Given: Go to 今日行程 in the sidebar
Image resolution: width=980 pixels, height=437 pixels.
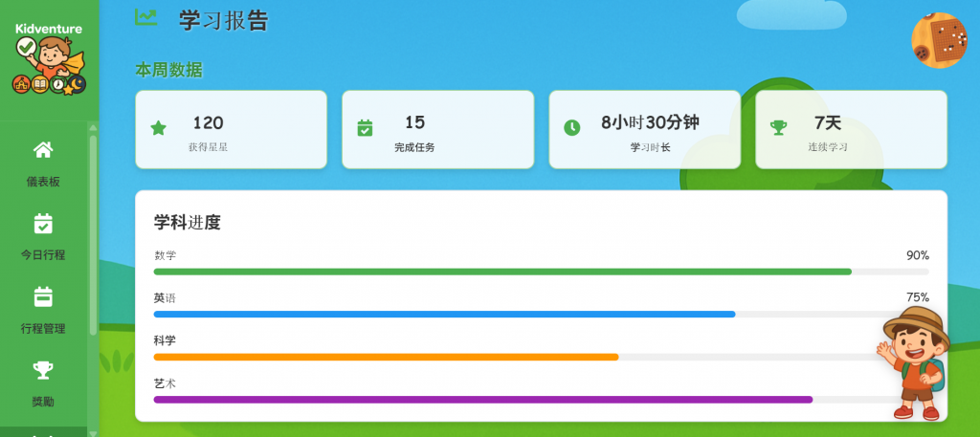Looking at the screenshot, I should (43, 254).
